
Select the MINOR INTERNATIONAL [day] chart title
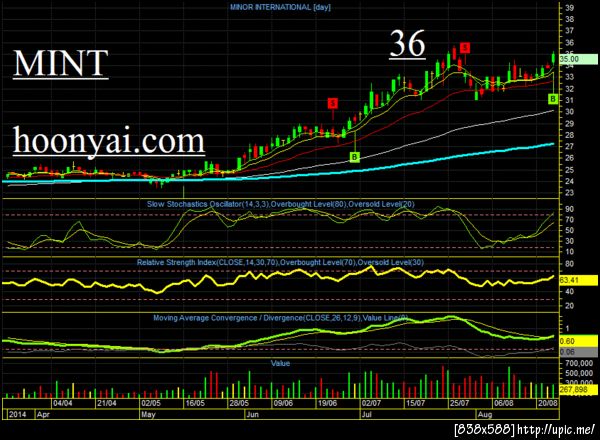click(x=280, y=7)
